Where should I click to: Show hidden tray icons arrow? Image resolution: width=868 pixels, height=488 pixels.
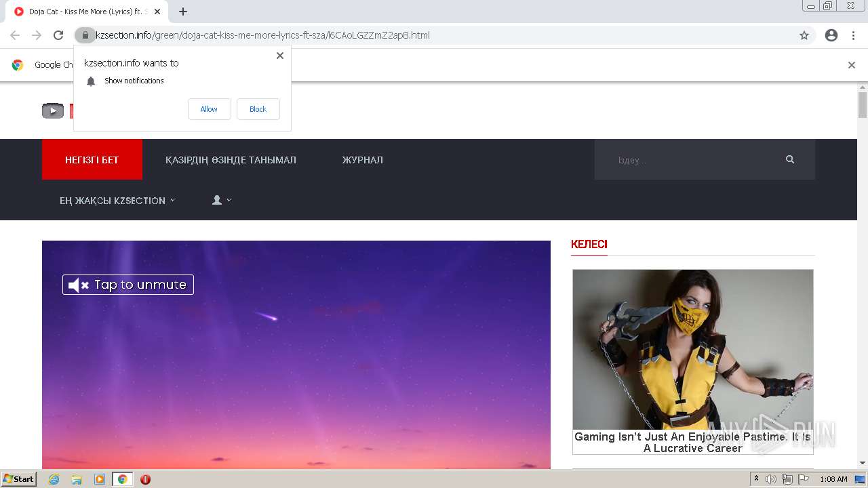[x=757, y=479]
